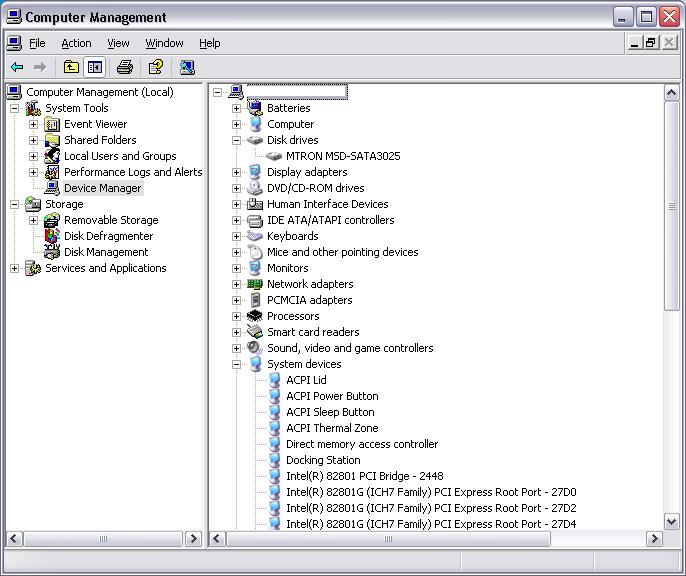Expand the Mice and other pointing devices category

click(236, 252)
